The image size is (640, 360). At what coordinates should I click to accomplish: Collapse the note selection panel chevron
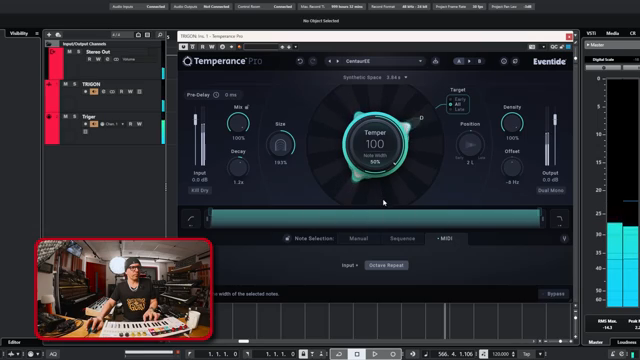click(564, 239)
